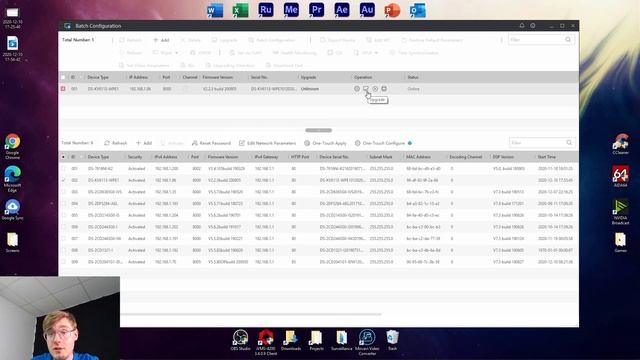Screen dimensions: 640x360
Task: Expand dropdown left of Time Synchronization
Action: pos(376,53)
